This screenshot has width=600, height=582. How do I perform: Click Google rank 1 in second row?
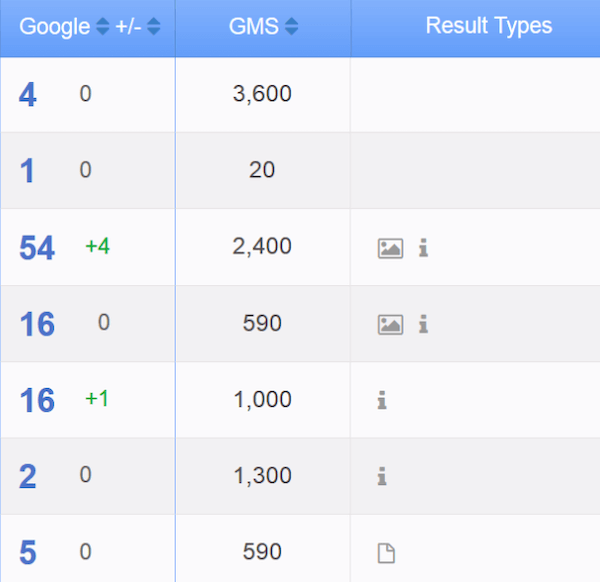tap(28, 171)
